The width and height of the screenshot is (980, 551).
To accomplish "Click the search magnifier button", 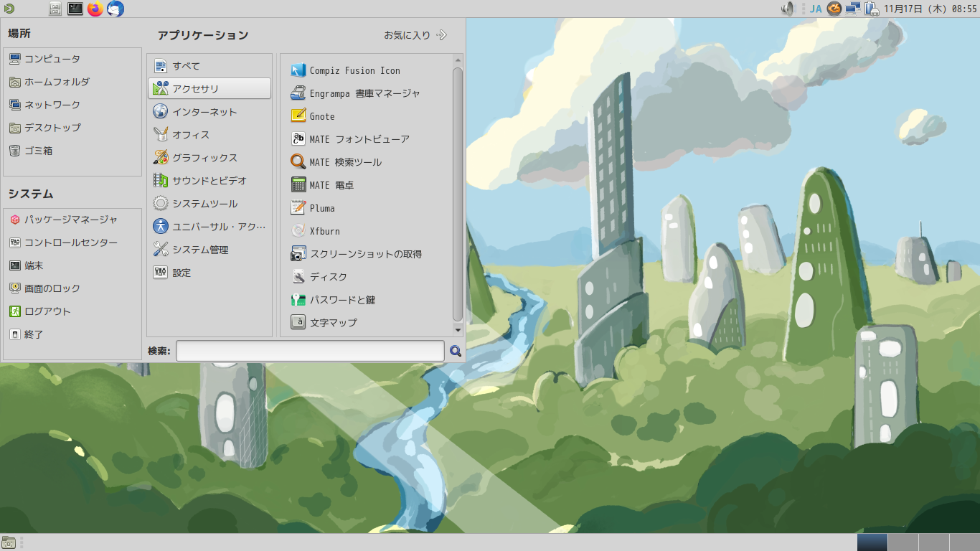I will (x=456, y=351).
